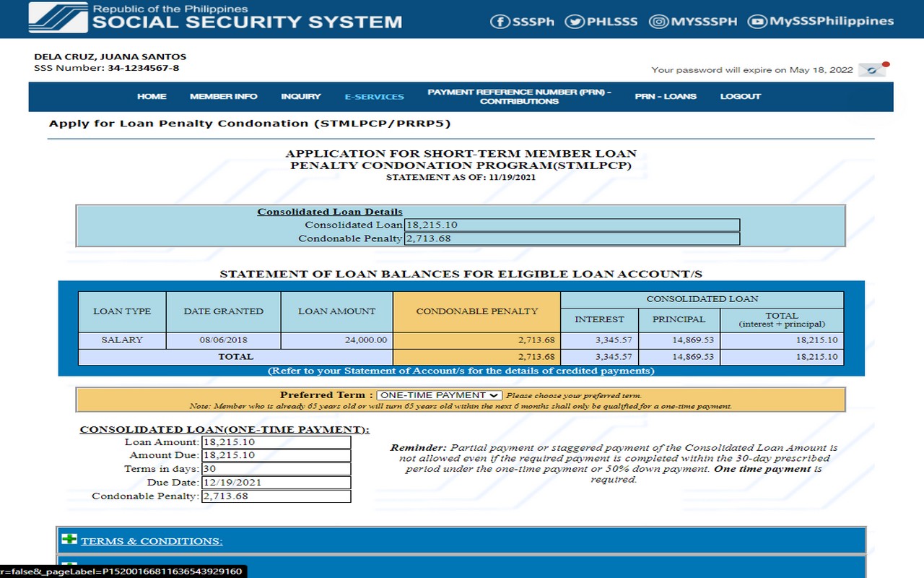Open the SSSPh Facebook icon
Image resolution: width=924 pixels, height=578 pixels.
[500, 22]
